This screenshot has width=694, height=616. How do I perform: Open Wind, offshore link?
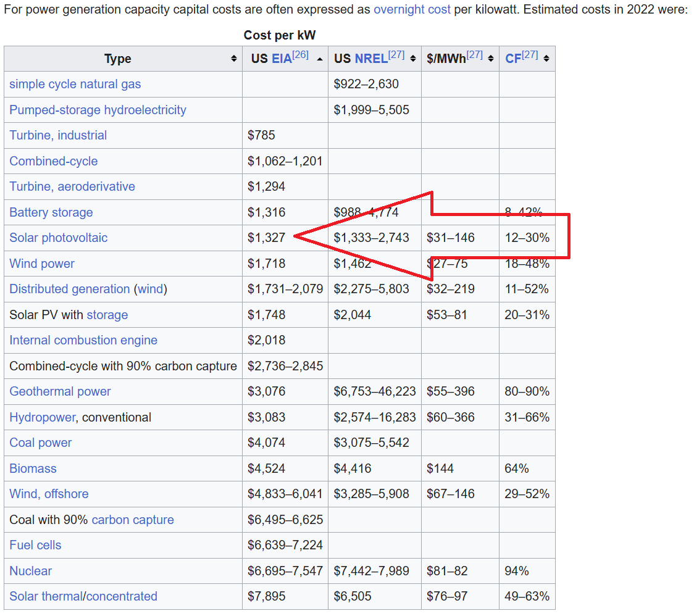click(49, 494)
